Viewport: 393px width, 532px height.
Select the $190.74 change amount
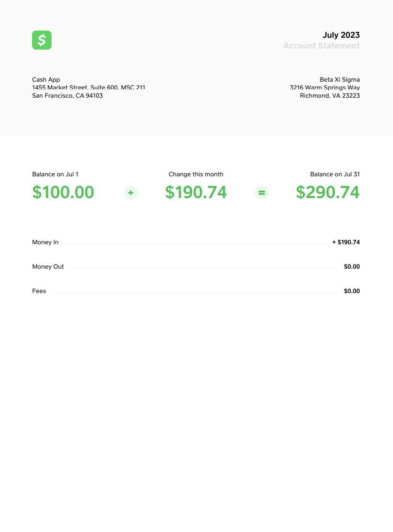(196, 192)
